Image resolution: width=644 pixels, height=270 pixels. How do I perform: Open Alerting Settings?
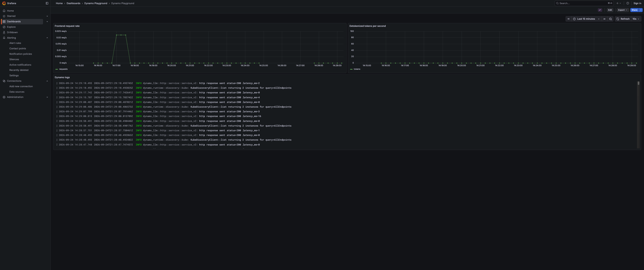(x=14, y=75)
